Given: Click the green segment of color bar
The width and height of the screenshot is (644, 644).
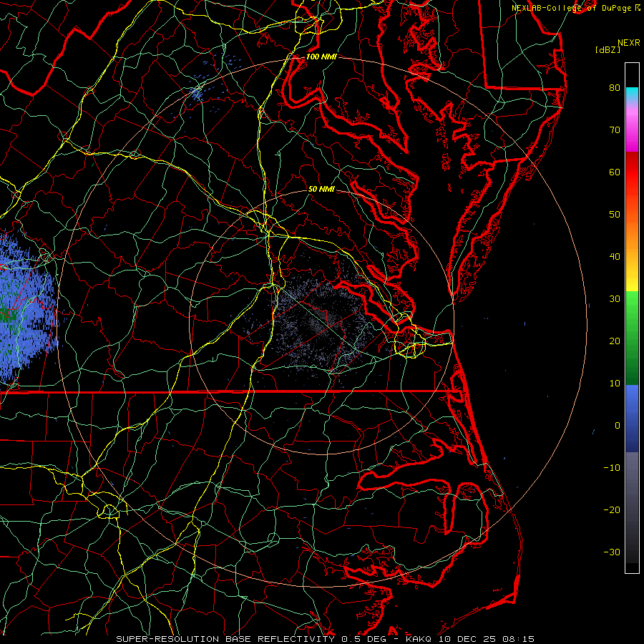Looking at the screenshot, I should (x=632, y=338).
